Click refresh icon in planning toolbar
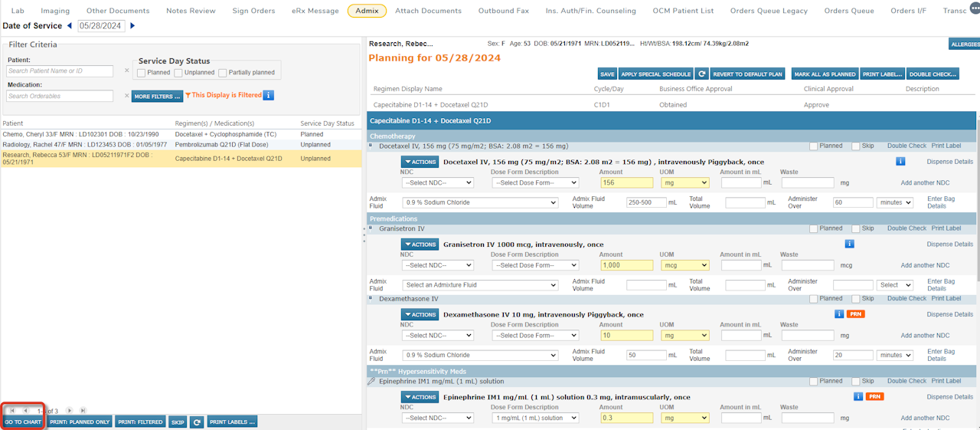Image resolution: width=980 pixels, height=430 pixels. pos(701,74)
